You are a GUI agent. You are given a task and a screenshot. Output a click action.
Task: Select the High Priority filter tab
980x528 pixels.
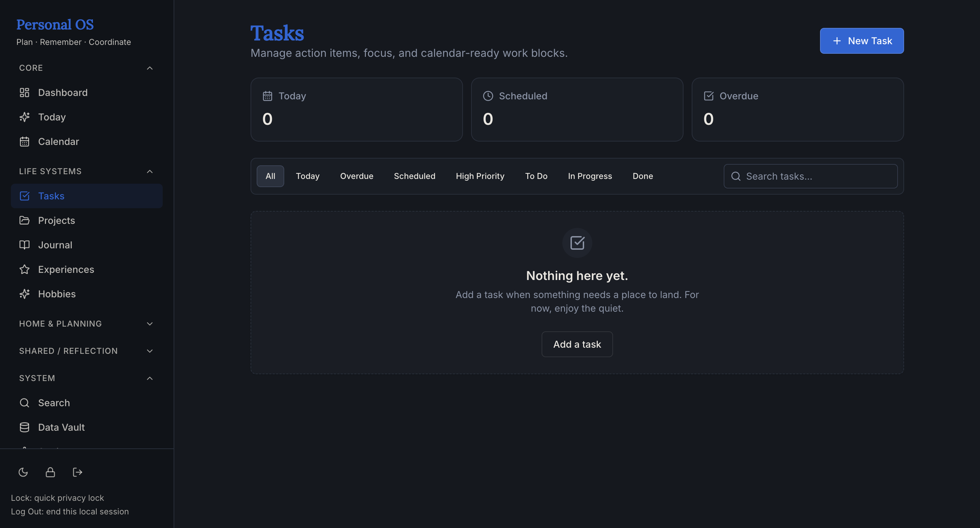(480, 176)
